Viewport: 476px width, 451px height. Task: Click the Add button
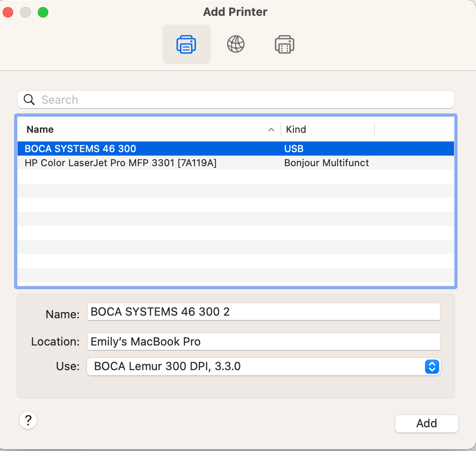point(426,423)
